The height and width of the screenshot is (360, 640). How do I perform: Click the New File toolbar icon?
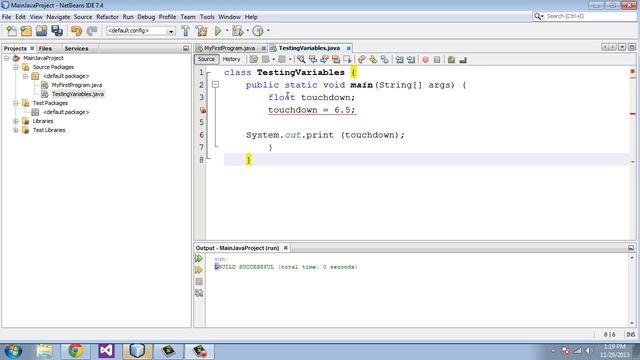point(11,31)
